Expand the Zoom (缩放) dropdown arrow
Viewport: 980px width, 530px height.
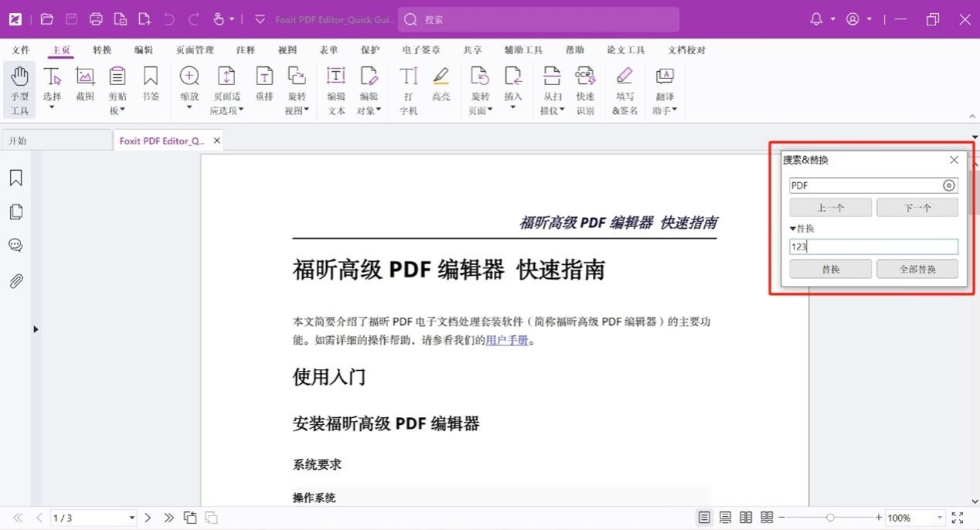(x=189, y=108)
